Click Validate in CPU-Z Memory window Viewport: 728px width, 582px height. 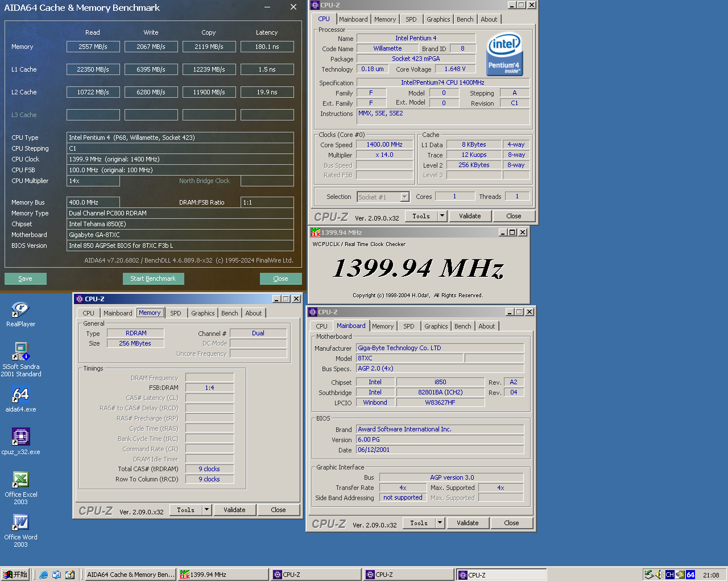coord(234,510)
